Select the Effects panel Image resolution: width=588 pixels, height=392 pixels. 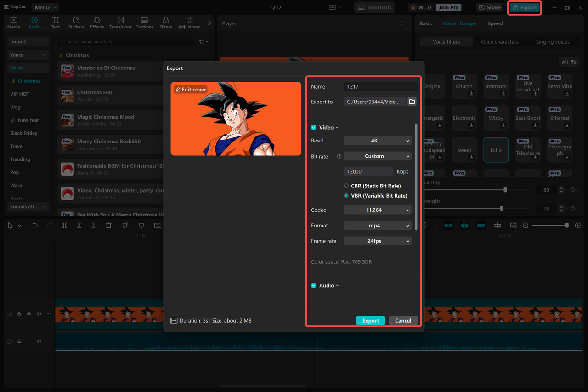click(x=97, y=23)
